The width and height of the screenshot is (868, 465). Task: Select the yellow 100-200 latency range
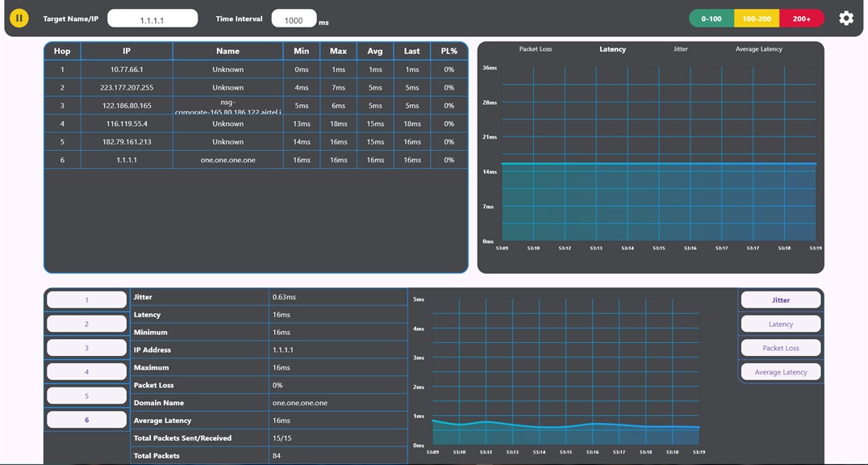[x=757, y=19]
